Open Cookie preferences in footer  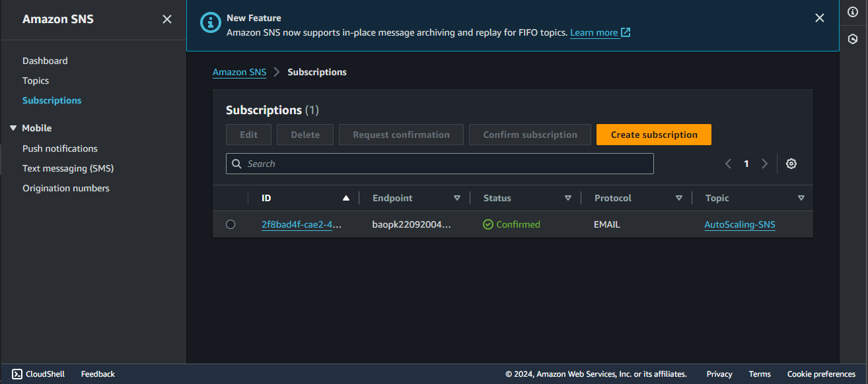(x=821, y=374)
